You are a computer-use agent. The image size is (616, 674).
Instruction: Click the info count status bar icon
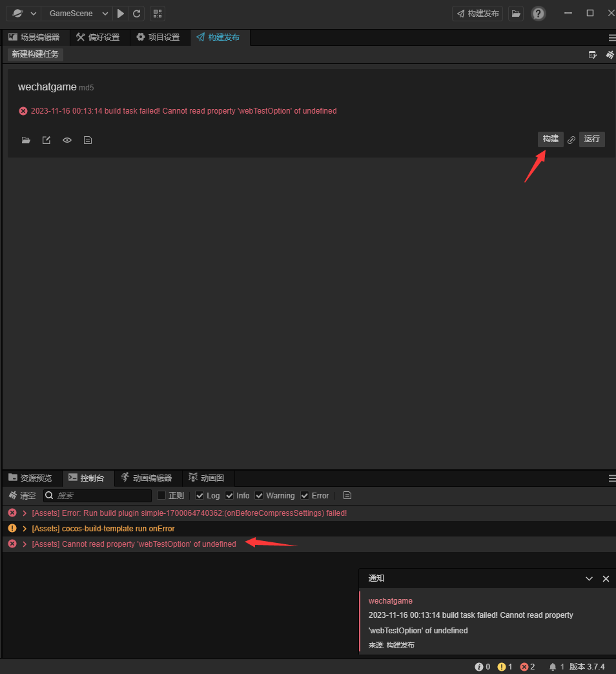pos(479,667)
